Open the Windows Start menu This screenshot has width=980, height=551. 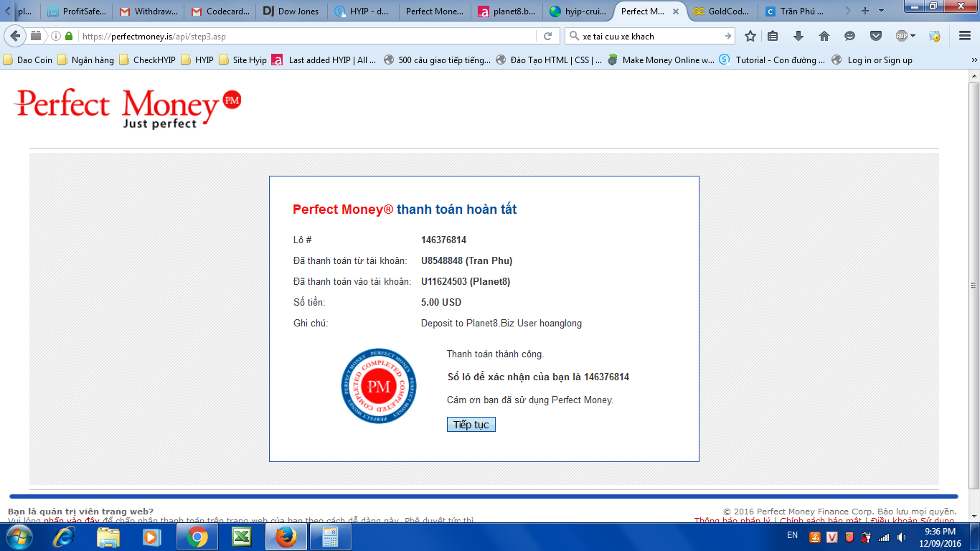point(18,537)
